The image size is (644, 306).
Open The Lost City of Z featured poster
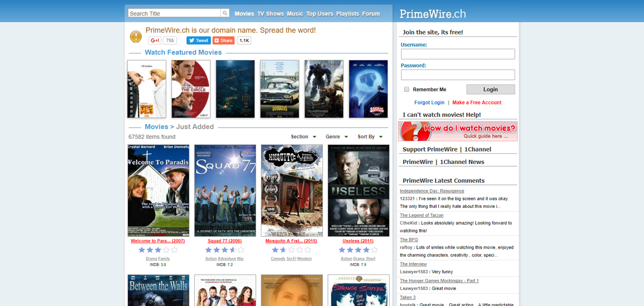(x=236, y=89)
